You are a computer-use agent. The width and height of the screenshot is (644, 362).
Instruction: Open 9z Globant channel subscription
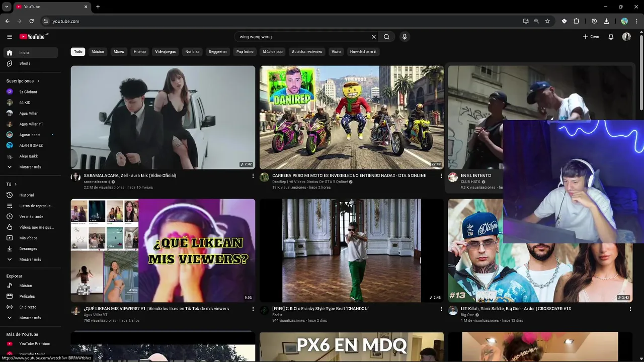point(31,92)
